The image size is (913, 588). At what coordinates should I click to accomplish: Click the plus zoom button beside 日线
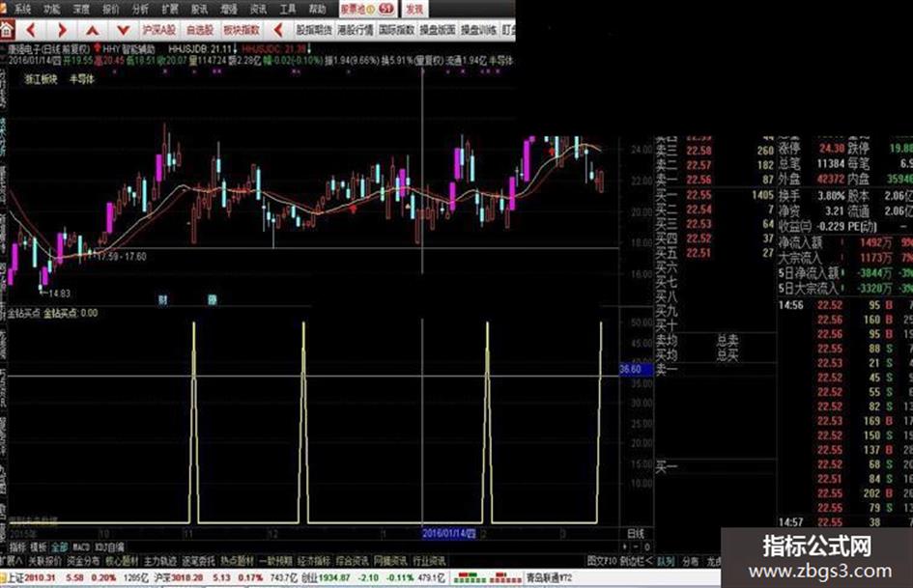tap(625, 546)
